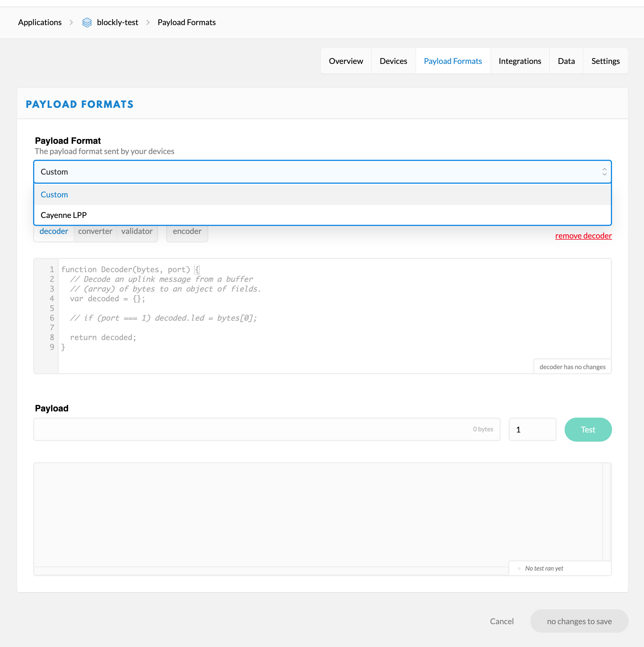Choose Custom in the dropdown list
Image resolution: width=644 pixels, height=647 pixels.
coord(54,195)
